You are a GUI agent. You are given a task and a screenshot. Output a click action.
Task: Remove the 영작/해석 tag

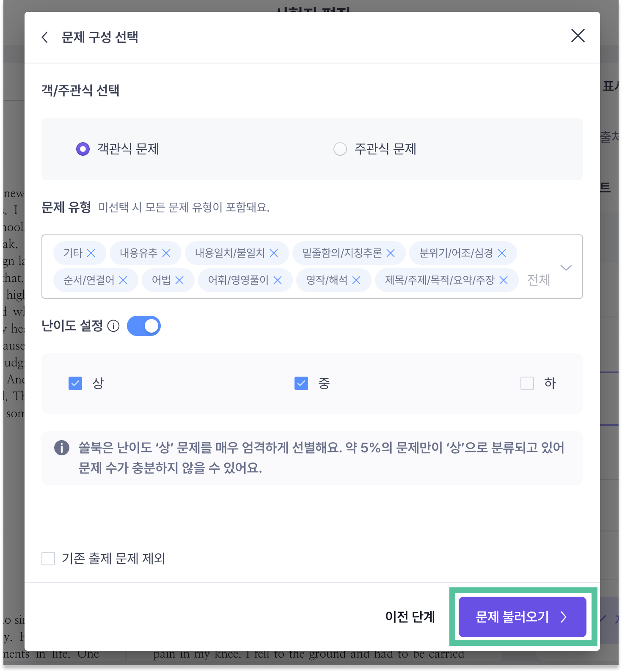[356, 280]
